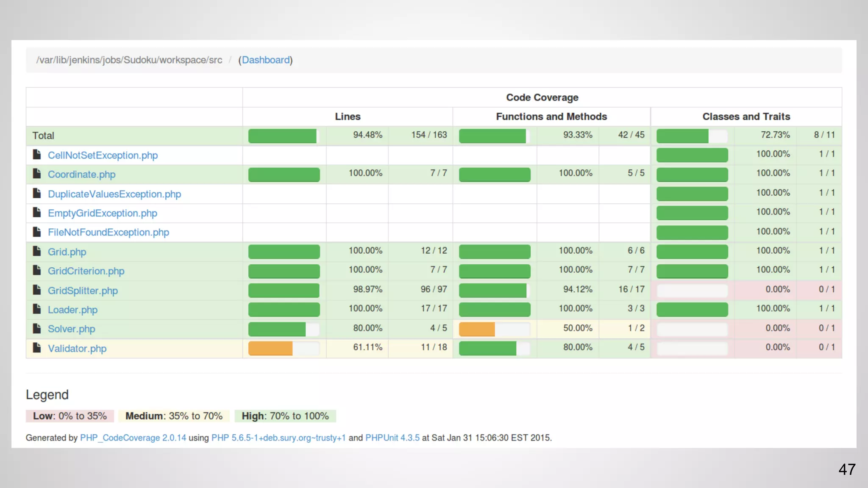Open EmptyGridException.php file link
The width and height of the screenshot is (868, 488).
point(102,213)
